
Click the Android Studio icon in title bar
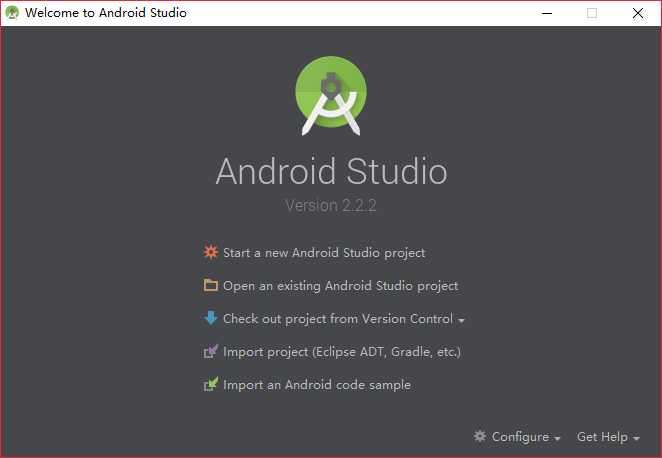(12, 13)
